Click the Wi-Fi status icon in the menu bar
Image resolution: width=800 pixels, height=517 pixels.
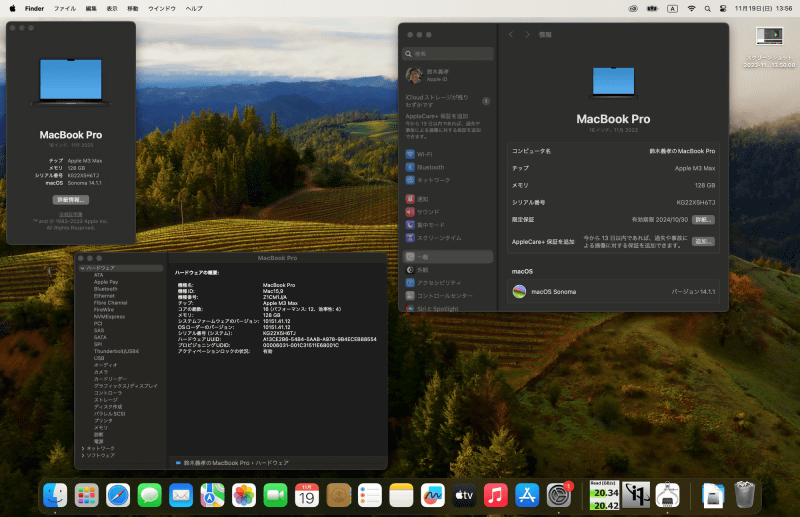point(690,8)
